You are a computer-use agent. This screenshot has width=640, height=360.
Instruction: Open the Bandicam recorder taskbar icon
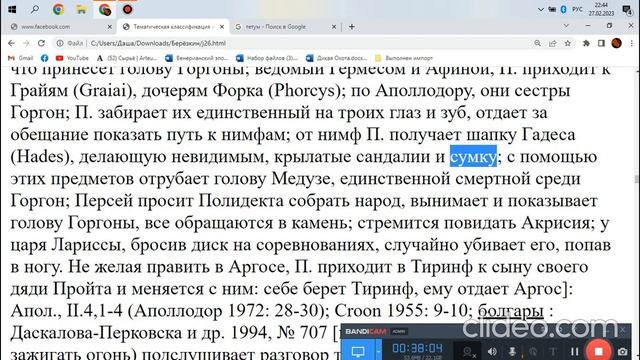pyautogui.click(x=127, y=9)
